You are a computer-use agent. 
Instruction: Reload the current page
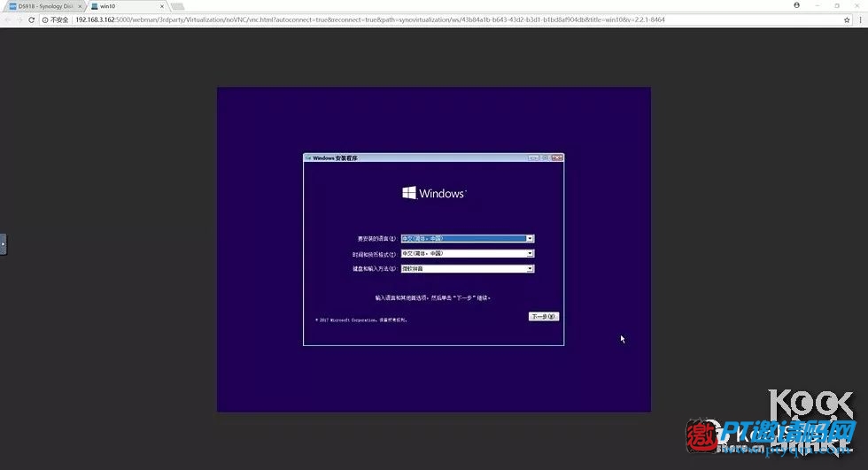tap(32, 19)
